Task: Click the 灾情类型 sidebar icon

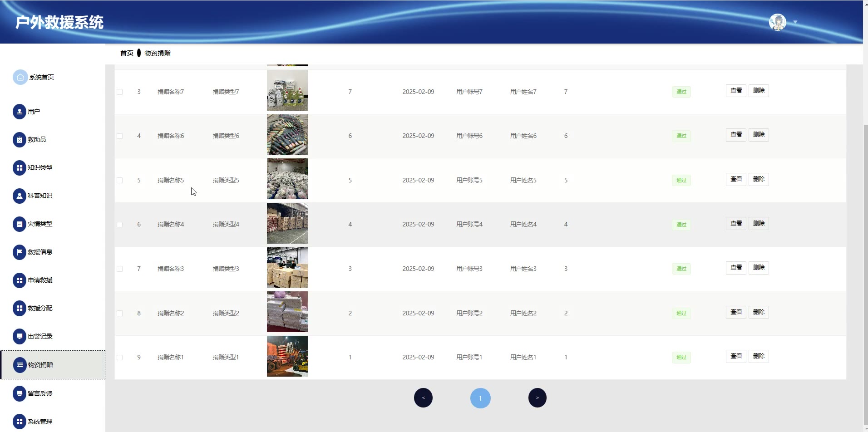Action: (20, 224)
